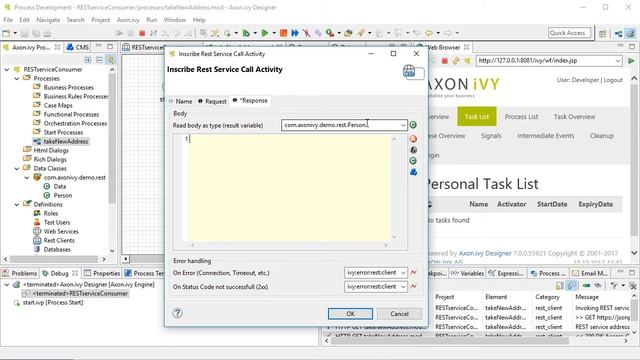Click the blue fast-forward toolbar icon
Image resolution: width=640 pixels, height=360 pixels.
[x=295, y=33]
